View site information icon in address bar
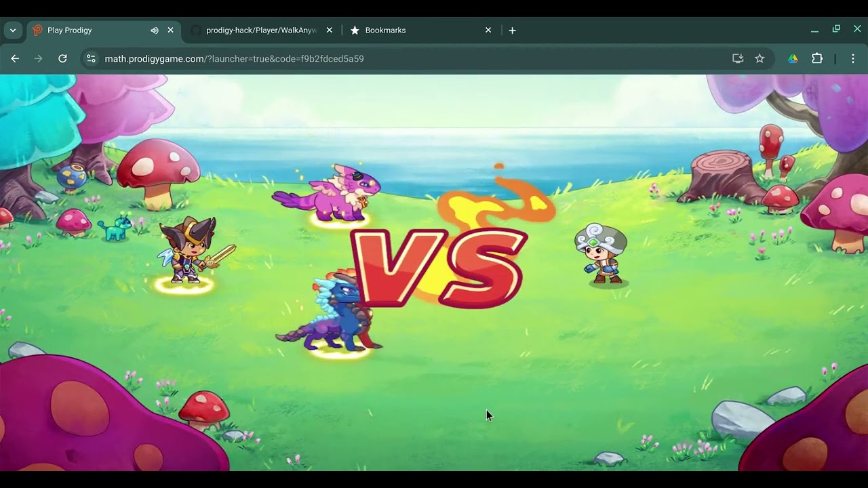This screenshot has width=868, height=488. coord(92,59)
